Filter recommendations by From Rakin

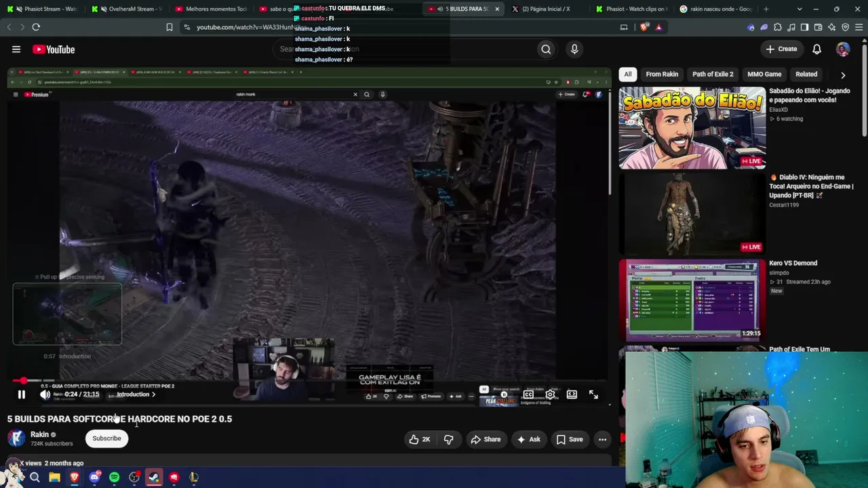[662, 74]
